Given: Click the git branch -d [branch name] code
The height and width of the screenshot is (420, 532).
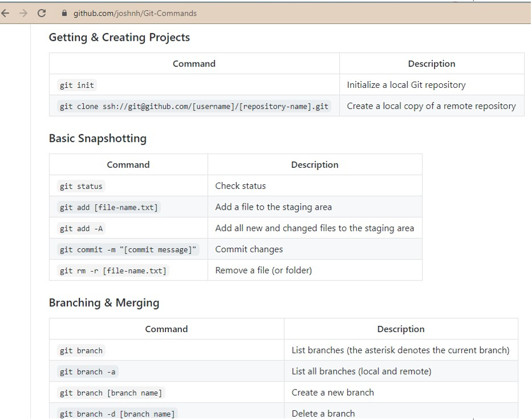Looking at the screenshot, I should [x=117, y=414].
